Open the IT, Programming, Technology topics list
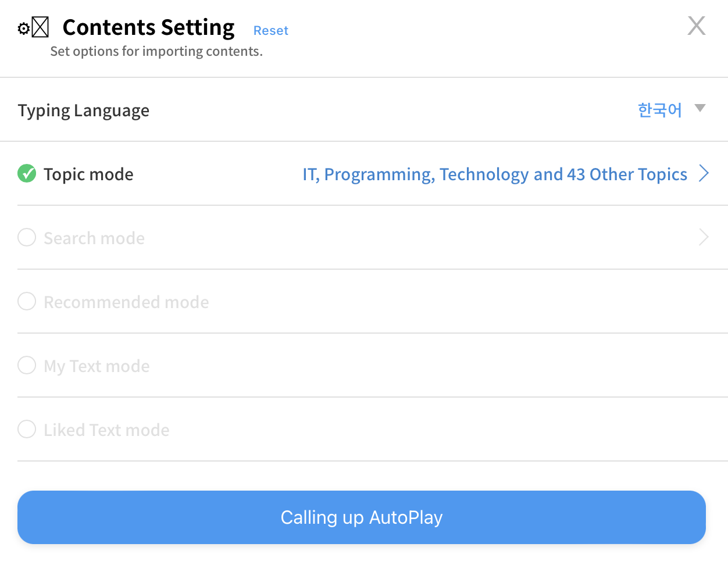The height and width of the screenshot is (572, 728). pos(494,174)
